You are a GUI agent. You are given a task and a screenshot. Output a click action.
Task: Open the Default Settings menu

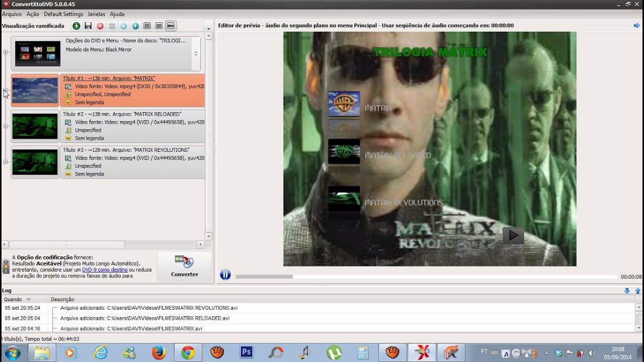tap(63, 14)
